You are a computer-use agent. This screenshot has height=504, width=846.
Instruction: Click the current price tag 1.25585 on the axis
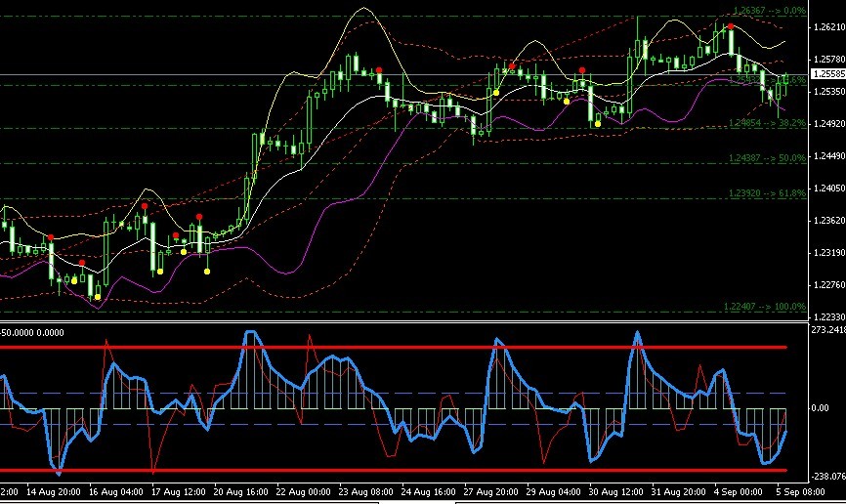click(x=828, y=74)
